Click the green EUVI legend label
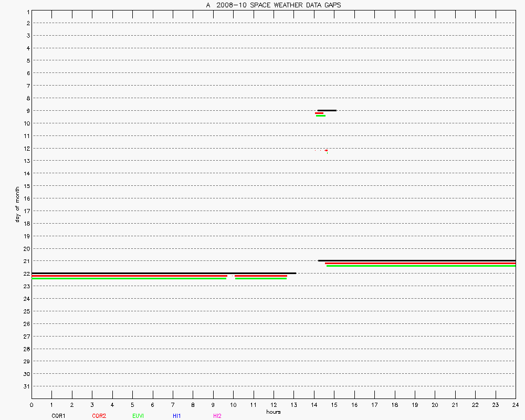This screenshot has width=525, height=420. tap(138, 416)
